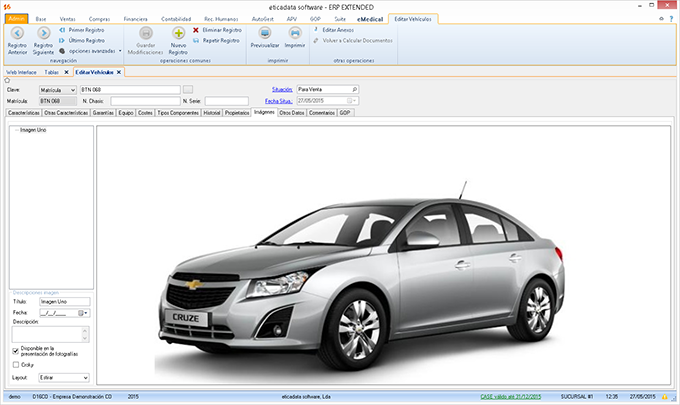
Task: Click the N. Chasis input field
Action: click(143, 101)
